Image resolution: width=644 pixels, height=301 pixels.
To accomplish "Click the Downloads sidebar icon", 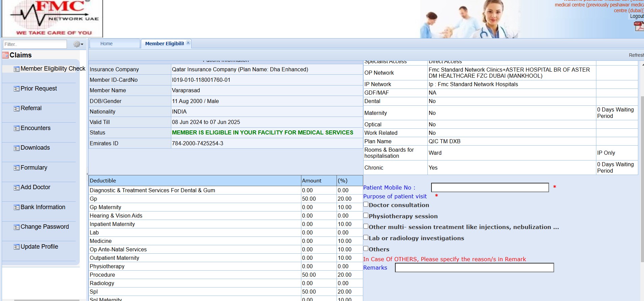I will pos(16,148).
